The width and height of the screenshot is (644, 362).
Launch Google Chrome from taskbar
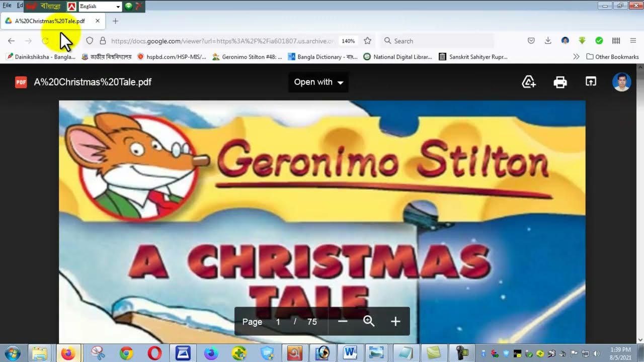pos(126,353)
